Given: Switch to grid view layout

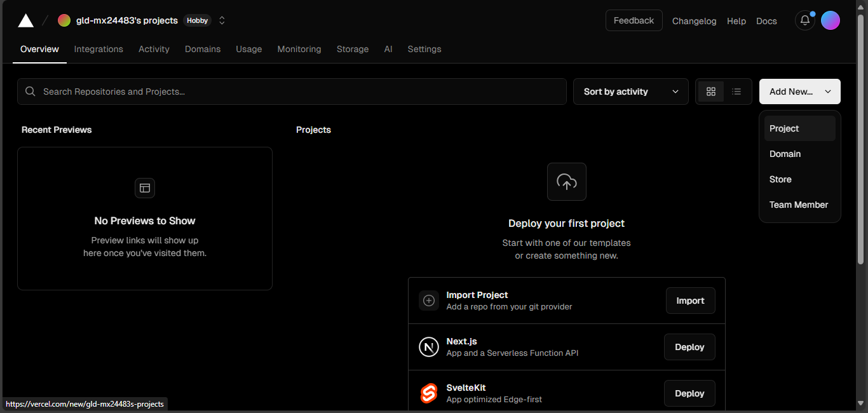Looking at the screenshot, I should pos(710,91).
